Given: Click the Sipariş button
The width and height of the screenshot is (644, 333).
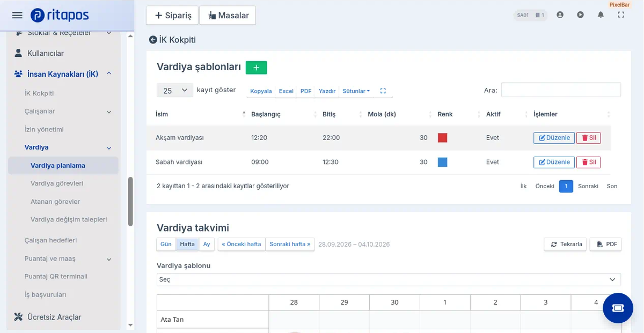Looking at the screenshot, I should pyautogui.click(x=173, y=16).
